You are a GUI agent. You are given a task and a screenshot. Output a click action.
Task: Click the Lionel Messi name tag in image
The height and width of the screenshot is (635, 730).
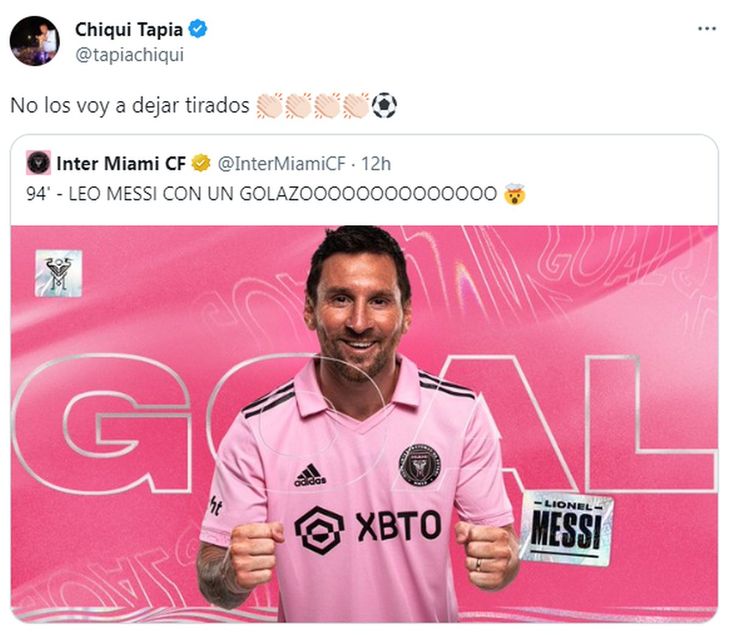coord(567,528)
